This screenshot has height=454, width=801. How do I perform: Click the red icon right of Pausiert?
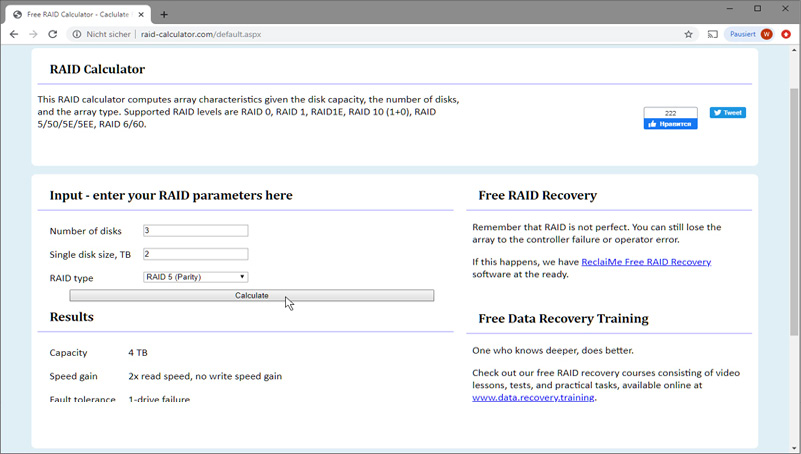click(x=786, y=34)
